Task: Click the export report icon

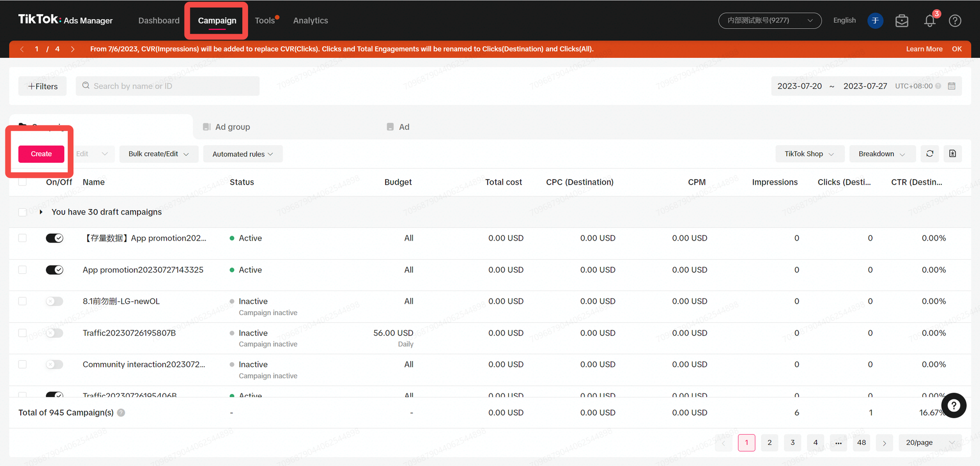Action: (952, 154)
